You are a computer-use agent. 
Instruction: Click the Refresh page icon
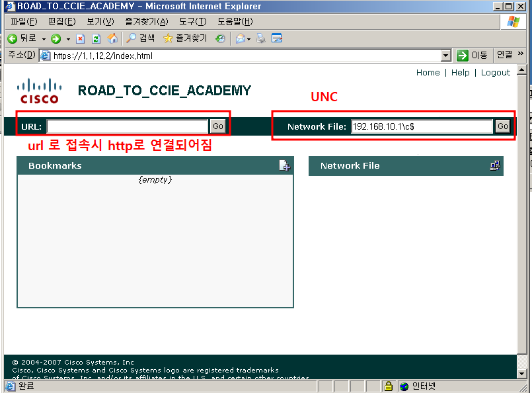click(x=96, y=39)
